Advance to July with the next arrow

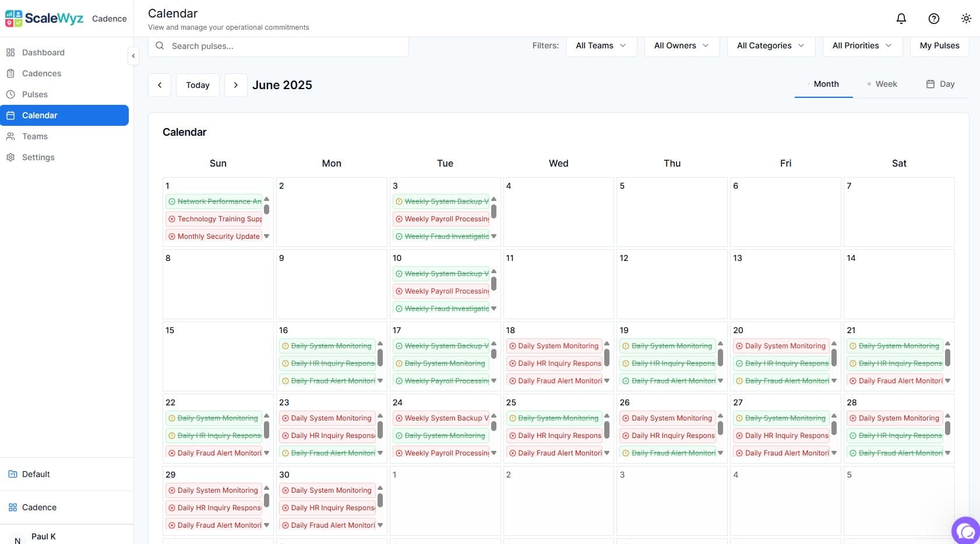click(x=236, y=85)
